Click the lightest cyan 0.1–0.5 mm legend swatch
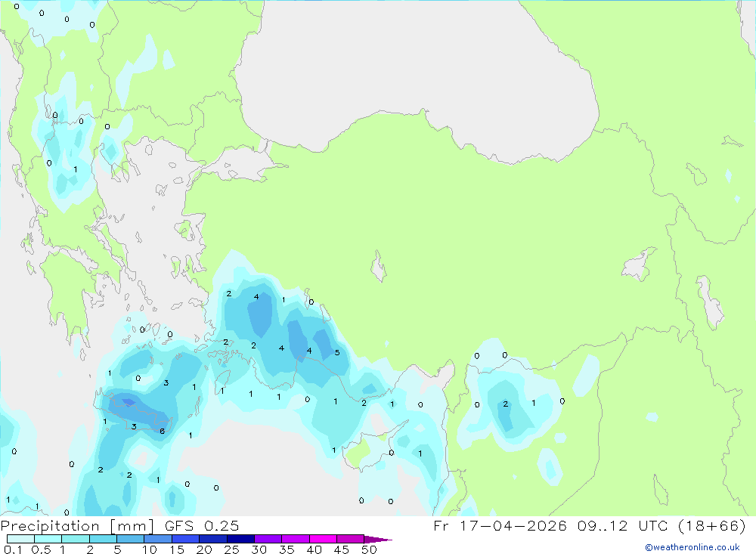Screen dimensions: 756x554 click(20, 539)
